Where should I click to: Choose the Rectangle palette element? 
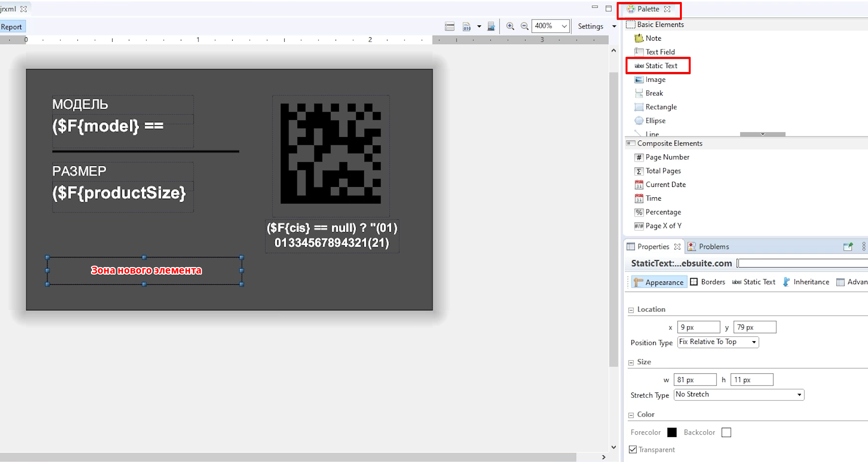click(655, 107)
